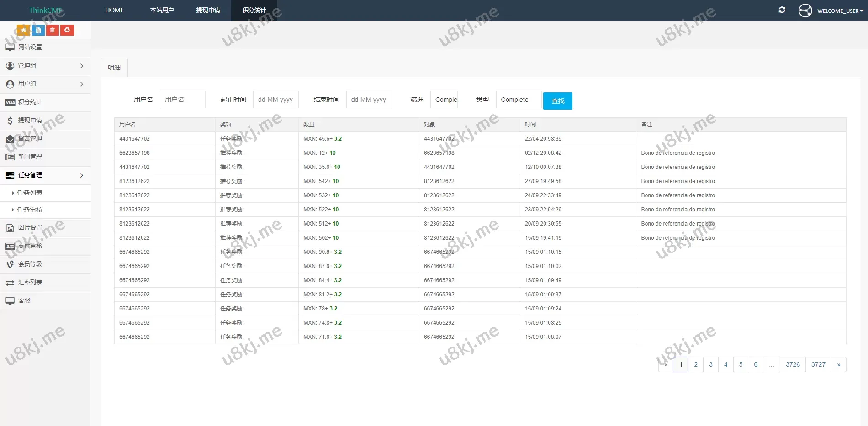
Task: Open the 筛选 filter dropdown
Action: coord(444,100)
